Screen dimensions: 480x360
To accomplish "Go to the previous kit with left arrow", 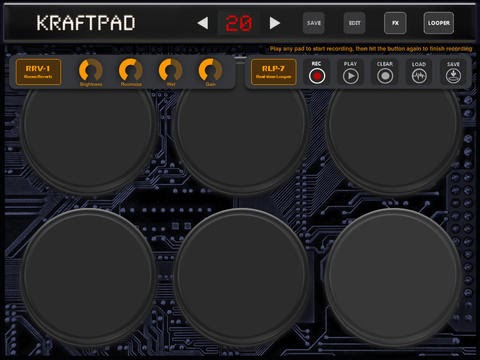I will point(203,23).
